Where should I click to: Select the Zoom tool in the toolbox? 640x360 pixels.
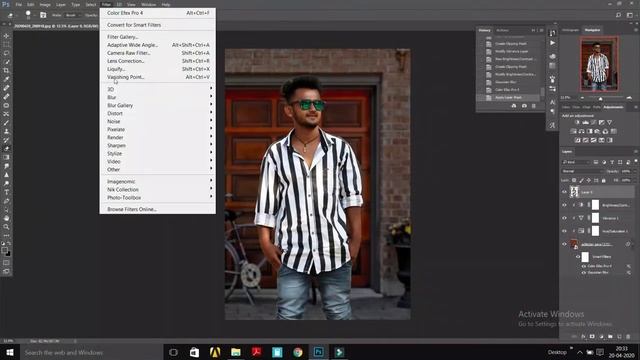coord(6,227)
